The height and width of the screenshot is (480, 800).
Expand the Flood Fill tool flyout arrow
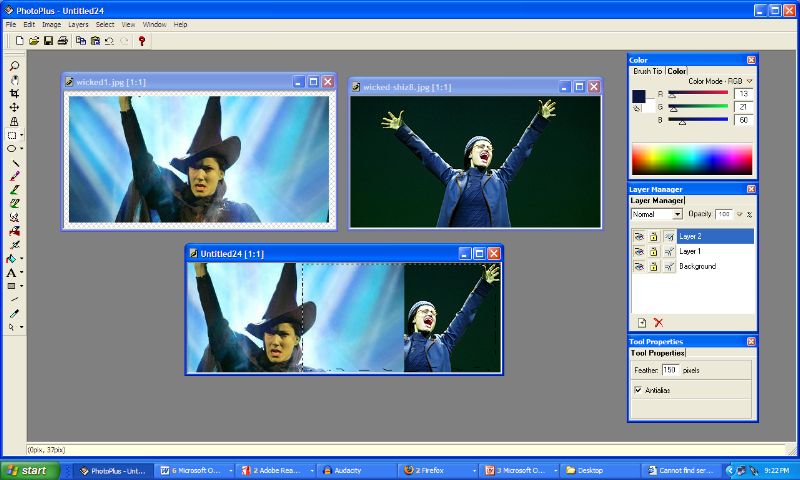21,259
